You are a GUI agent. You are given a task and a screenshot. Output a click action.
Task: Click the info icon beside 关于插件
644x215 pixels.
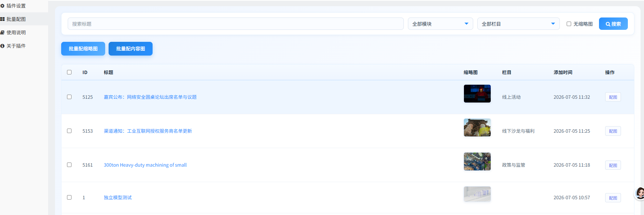pos(2,46)
